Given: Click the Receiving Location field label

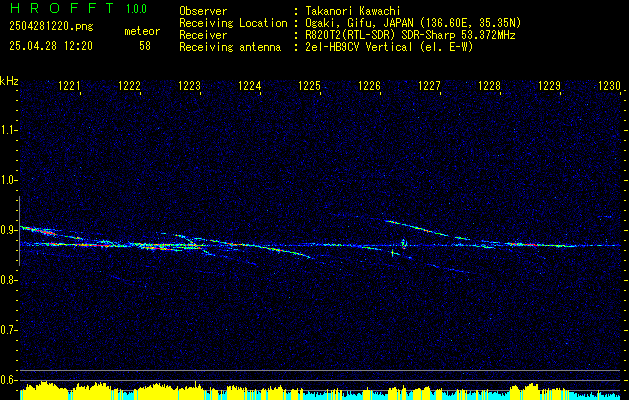Looking at the screenshot, I should click(233, 23).
